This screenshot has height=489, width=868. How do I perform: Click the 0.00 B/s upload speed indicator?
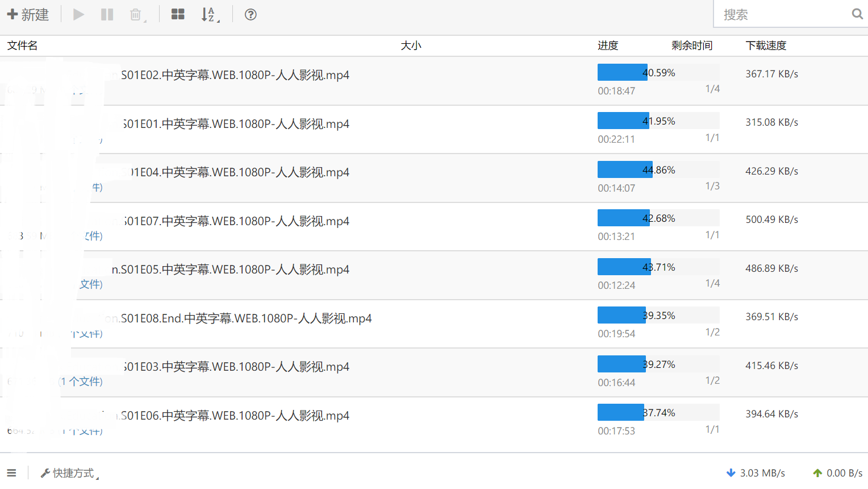838,473
